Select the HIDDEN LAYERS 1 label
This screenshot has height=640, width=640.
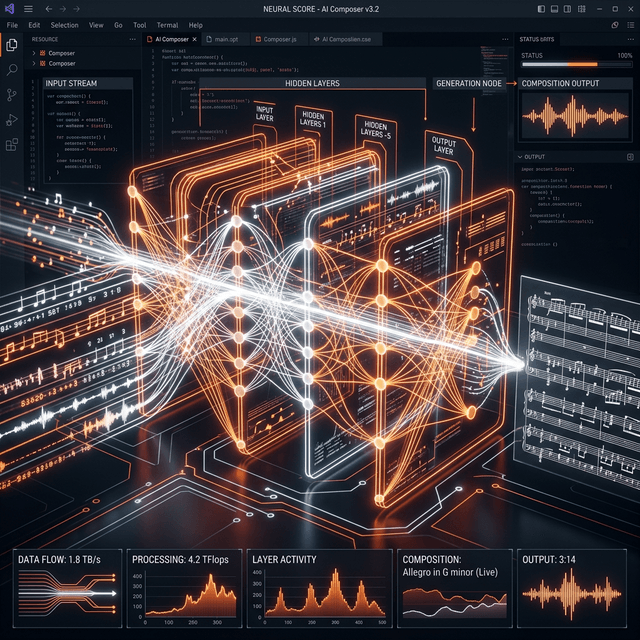[x=313, y=120]
